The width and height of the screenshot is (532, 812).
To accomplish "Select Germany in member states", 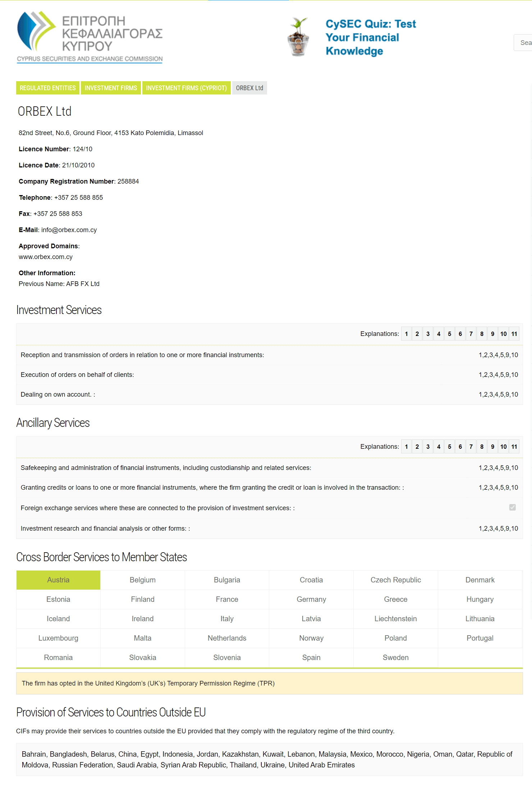I will point(311,599).
